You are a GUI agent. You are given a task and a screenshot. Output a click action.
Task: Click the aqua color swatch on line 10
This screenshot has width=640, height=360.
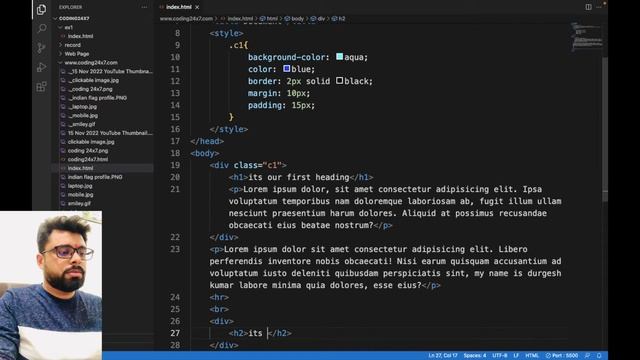click(340, 57)
